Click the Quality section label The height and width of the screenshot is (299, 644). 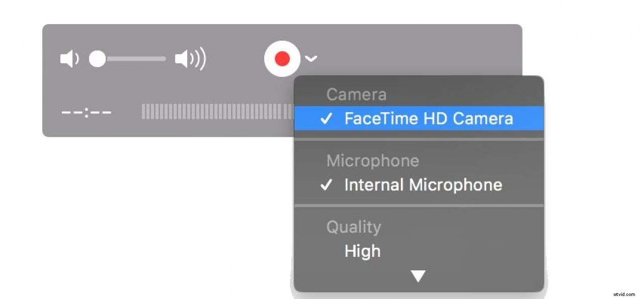[x=353, y=227]
